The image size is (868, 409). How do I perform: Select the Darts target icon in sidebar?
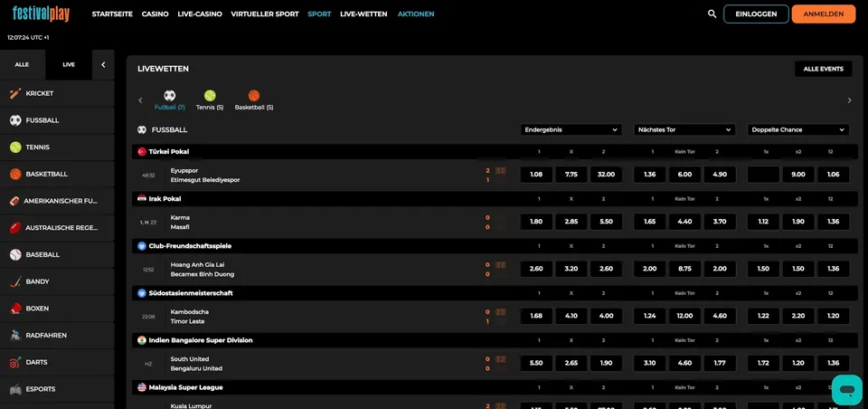click(x=15, y=362)
